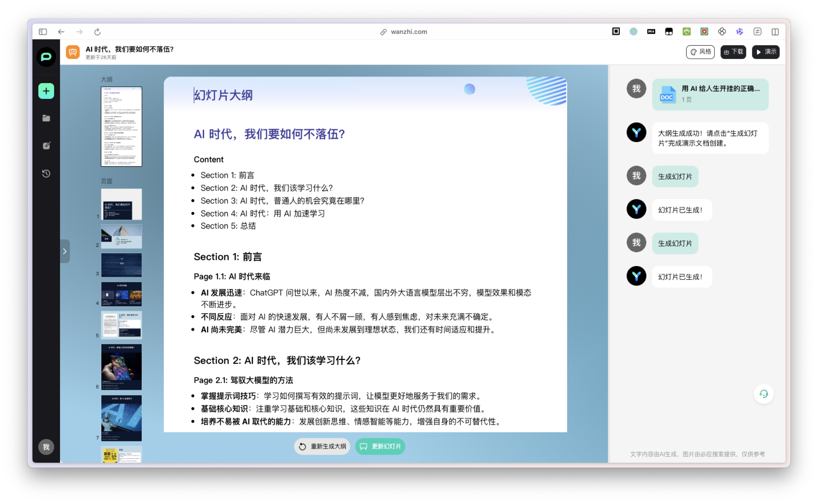
Task: Click the green plus new creation icon
Action: [x=46, y=91]
